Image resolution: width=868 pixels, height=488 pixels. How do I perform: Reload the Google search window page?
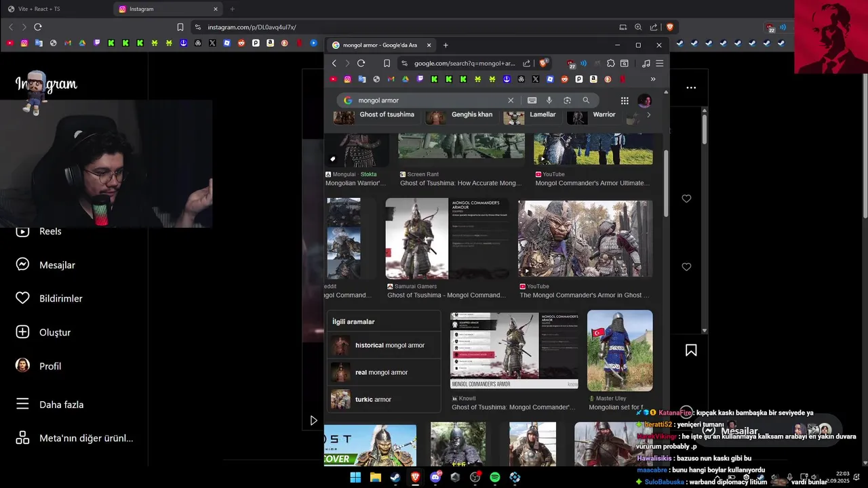click(x=361, y=63)
